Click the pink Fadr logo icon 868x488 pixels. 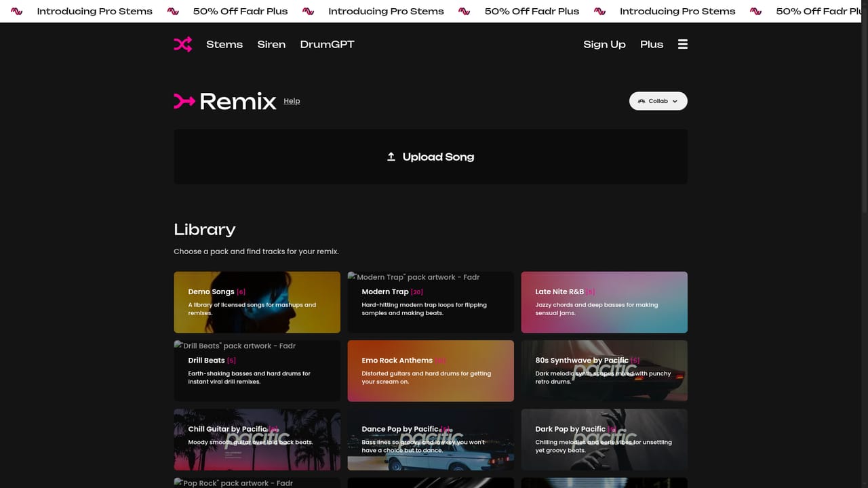[182, 44]
